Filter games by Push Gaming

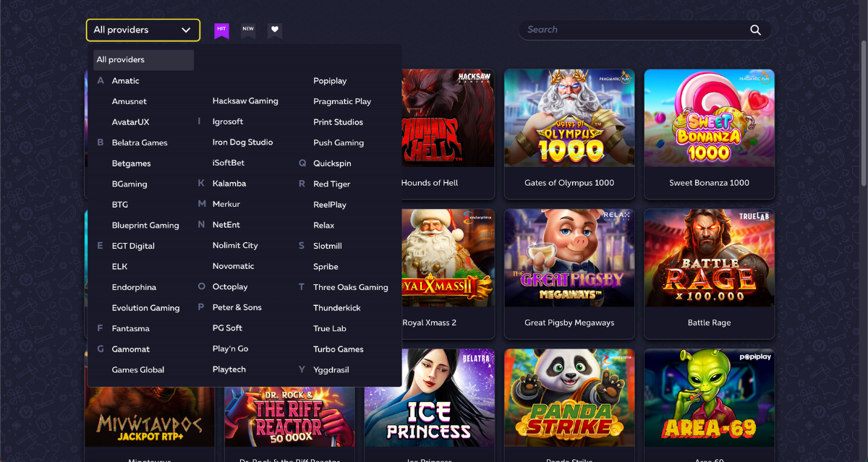coord(339,143)
